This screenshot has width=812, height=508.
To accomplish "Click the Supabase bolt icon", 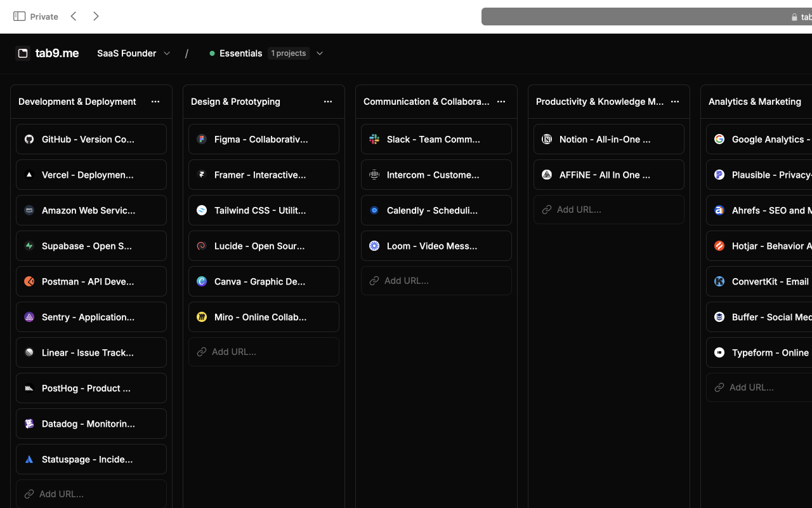I will [x=29, y=246].
